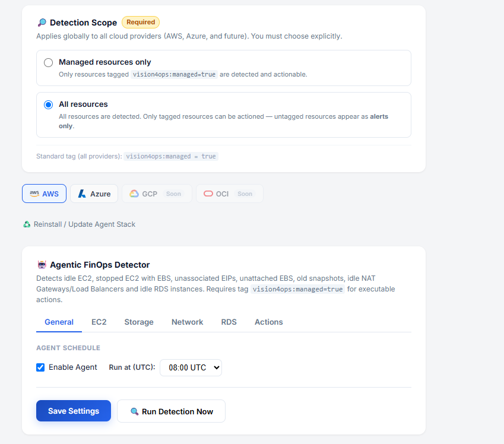This screenshot has height=444, width=504.
Task: Click the Managed resources only option label
Action: 105,62
